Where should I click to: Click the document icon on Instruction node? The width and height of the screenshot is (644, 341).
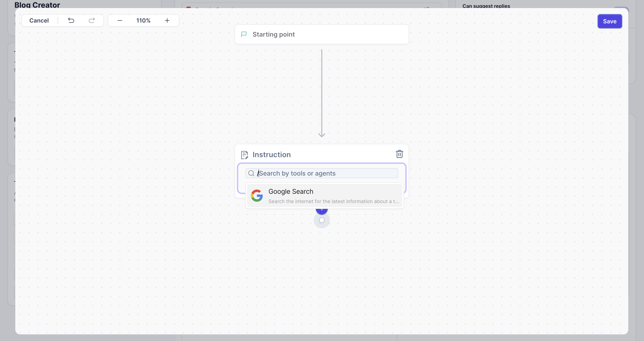(244, 155)
